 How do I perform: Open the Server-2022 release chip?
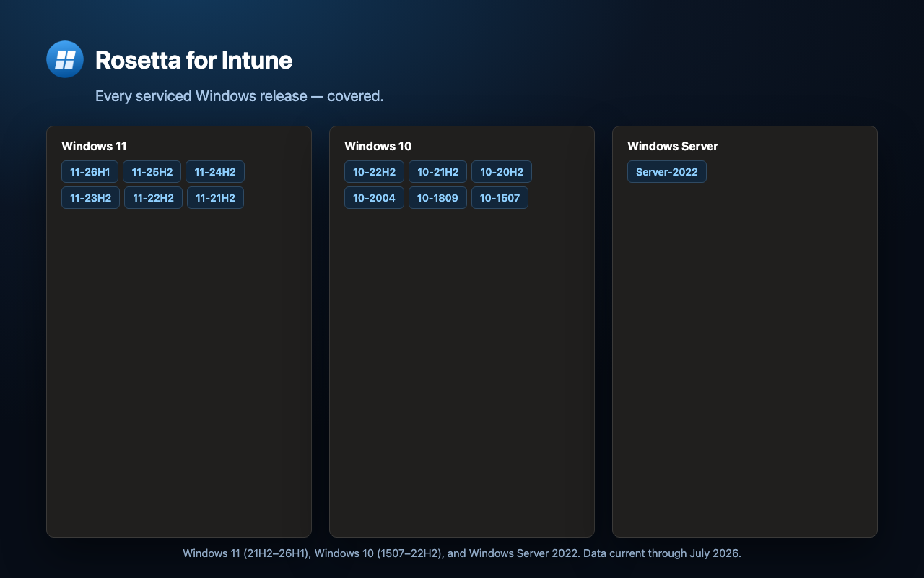click(x=666, y=172)
